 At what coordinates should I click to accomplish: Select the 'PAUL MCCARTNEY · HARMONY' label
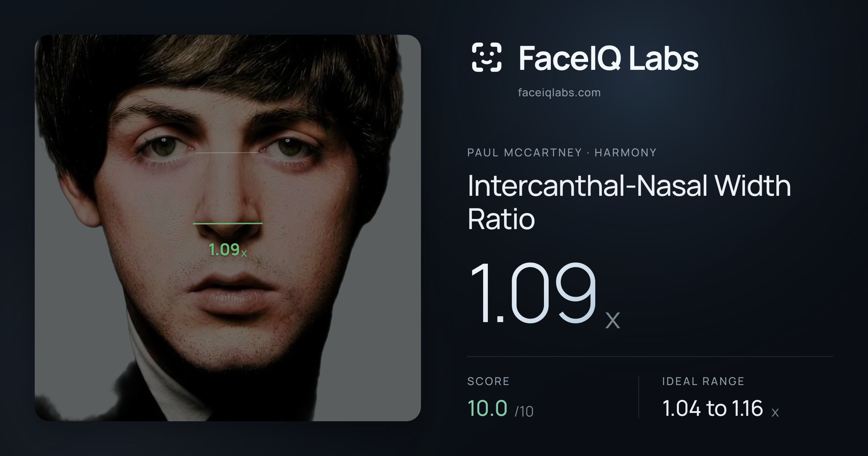click(x=562, y=152)
